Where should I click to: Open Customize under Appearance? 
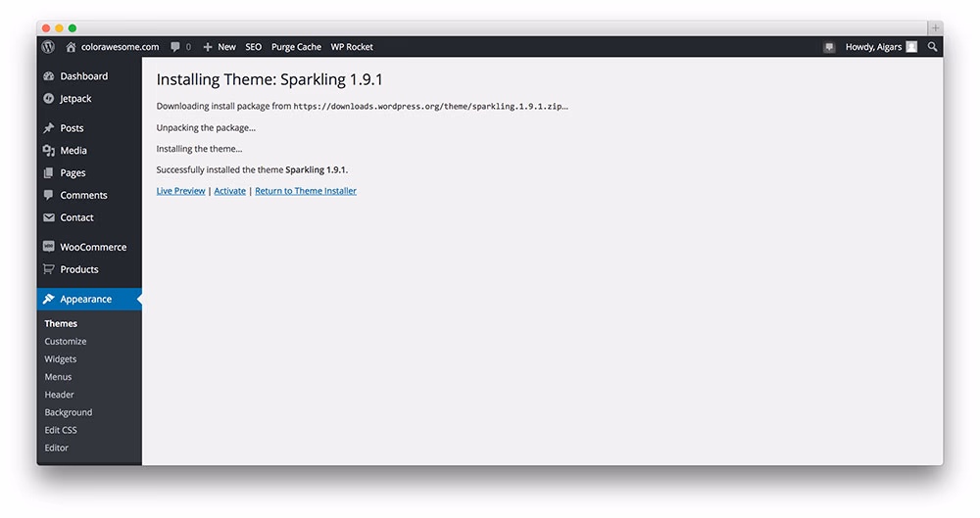point(66,341)
